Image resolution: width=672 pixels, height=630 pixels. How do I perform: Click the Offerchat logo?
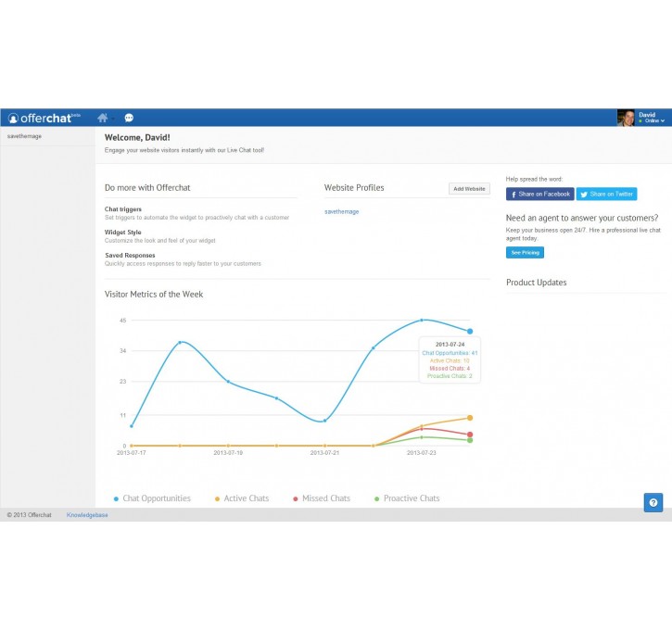coord(44,118)
